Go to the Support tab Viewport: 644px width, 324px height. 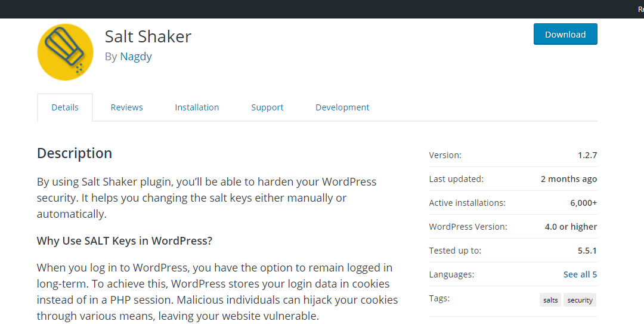(267, 107)
